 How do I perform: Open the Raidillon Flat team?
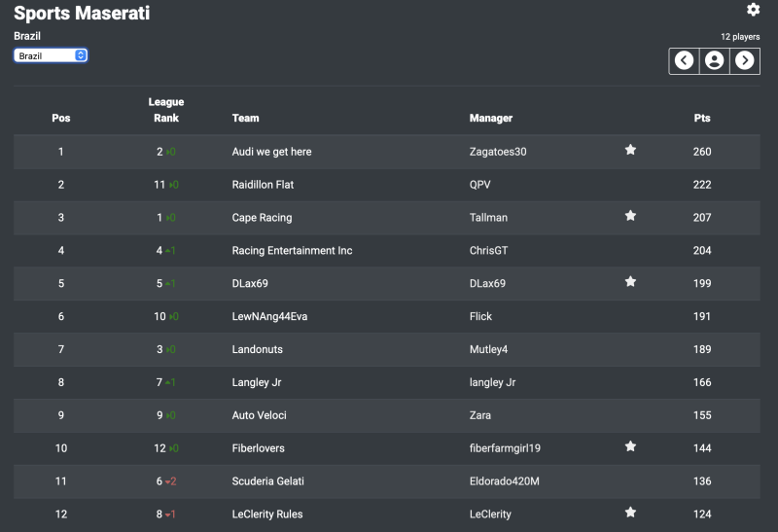[x=263, y=185]
